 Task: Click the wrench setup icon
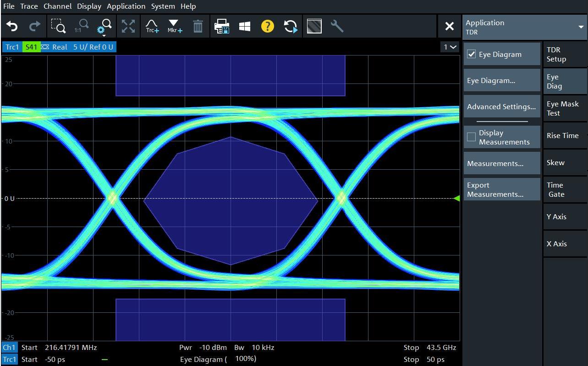[337, 27]
